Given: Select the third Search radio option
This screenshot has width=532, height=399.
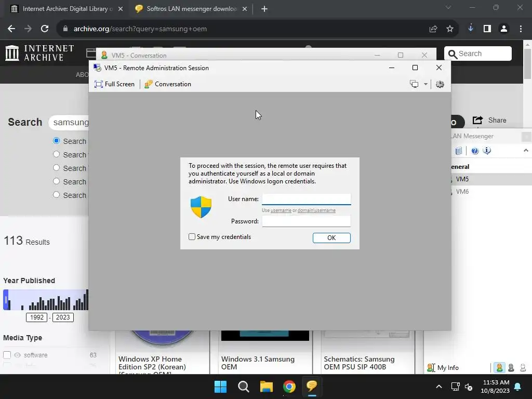Looking at the screenshot, I should pos(56,168).
